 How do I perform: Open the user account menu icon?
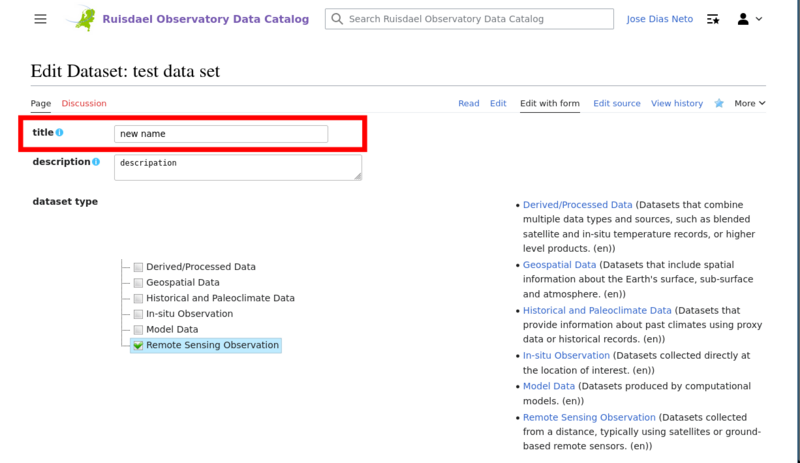pos(743,19)
